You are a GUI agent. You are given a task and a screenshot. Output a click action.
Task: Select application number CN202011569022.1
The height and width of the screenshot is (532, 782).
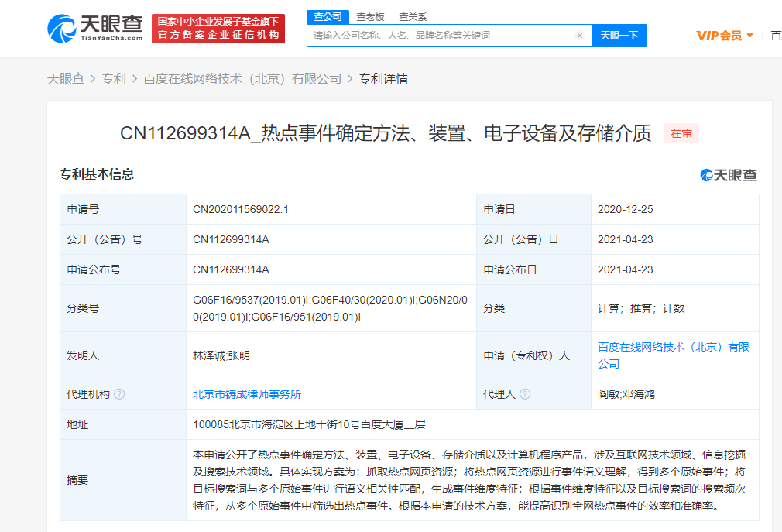240,209
